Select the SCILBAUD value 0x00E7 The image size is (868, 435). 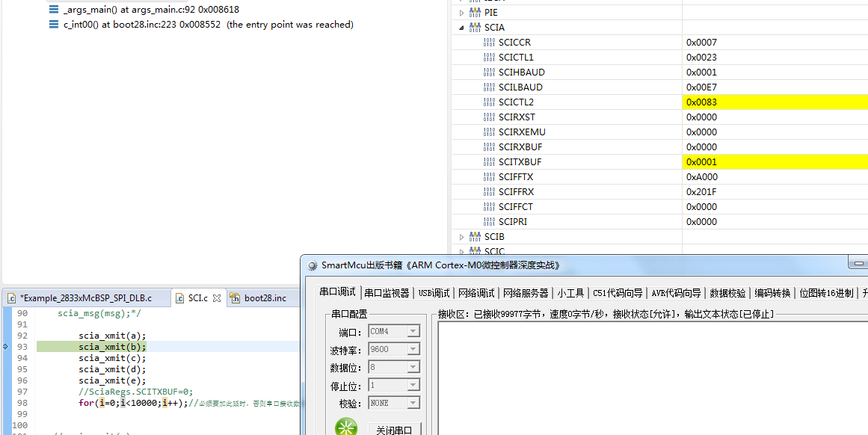click(701, 87)
